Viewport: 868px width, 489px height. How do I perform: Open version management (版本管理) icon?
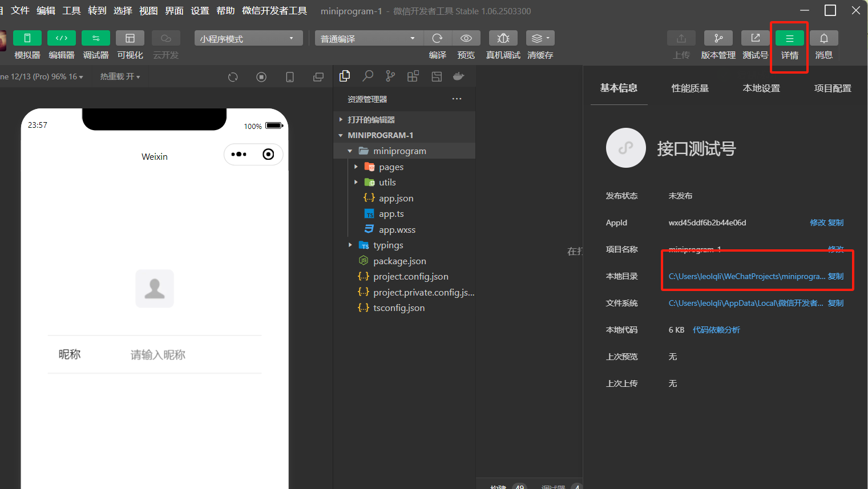pyautogui.click(x=718, y=38)
